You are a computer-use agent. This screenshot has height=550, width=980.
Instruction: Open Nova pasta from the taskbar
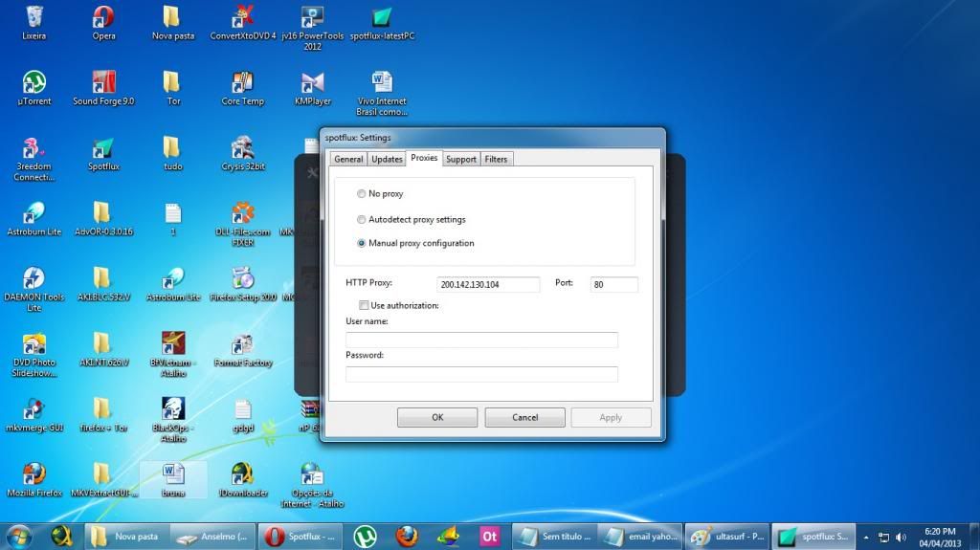[126, 537]
